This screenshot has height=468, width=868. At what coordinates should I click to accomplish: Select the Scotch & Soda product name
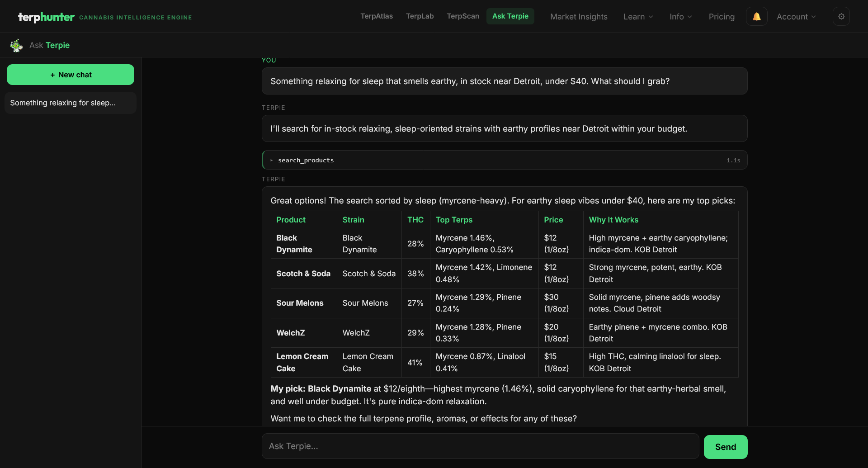[303, 274]
